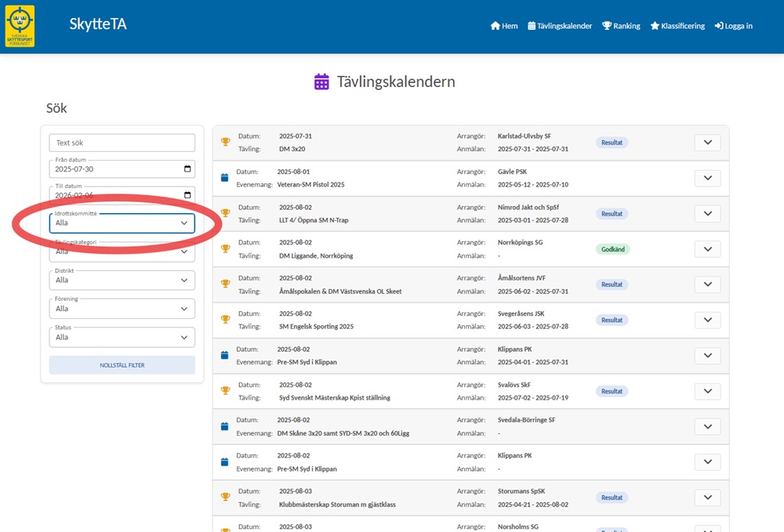784x532 pixels.
Task: Expand the SM Engelsk Sporting 2025 row
Action: pyautogui.click(x=707, y=320)
